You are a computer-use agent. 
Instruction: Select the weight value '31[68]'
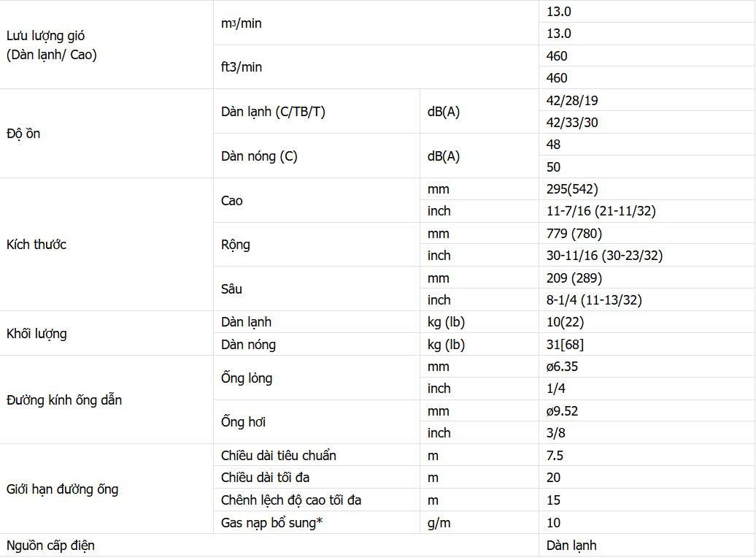[x=565, y=345]
